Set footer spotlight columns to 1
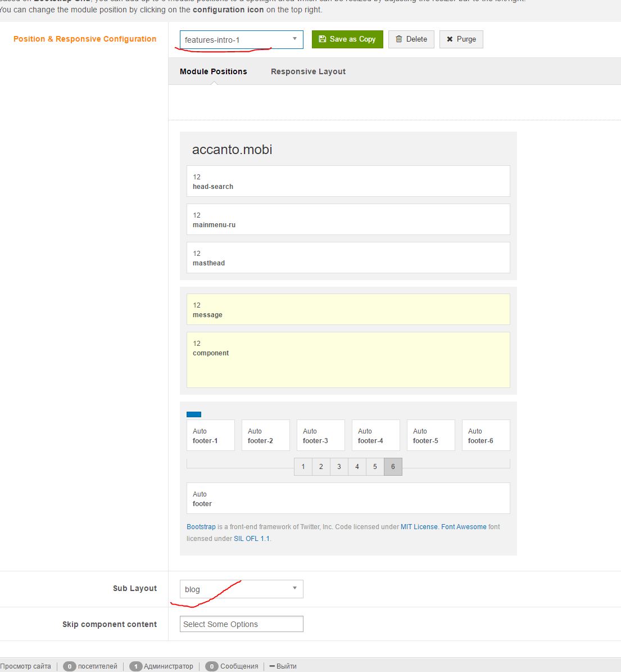 (x=303, y=467)
